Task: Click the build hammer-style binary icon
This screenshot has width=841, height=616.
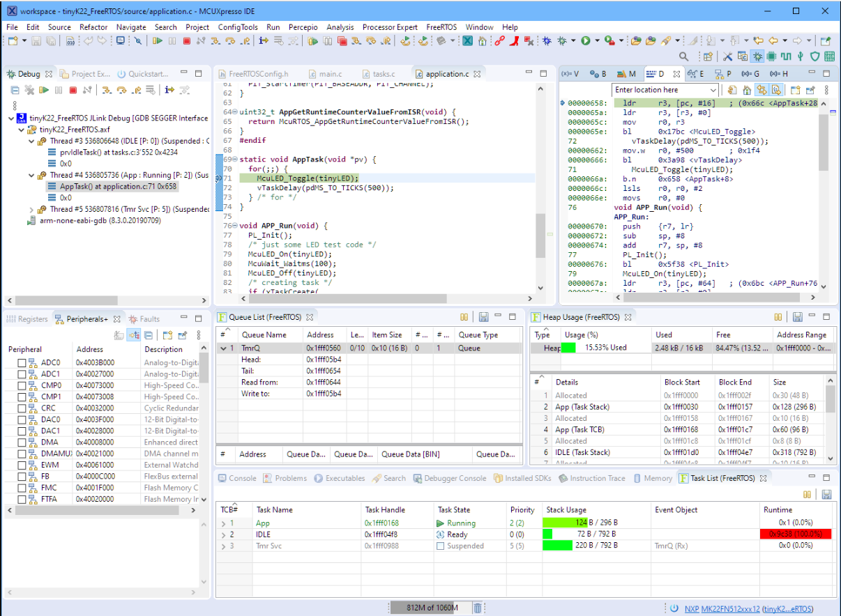Action: (x=70, y=40)
